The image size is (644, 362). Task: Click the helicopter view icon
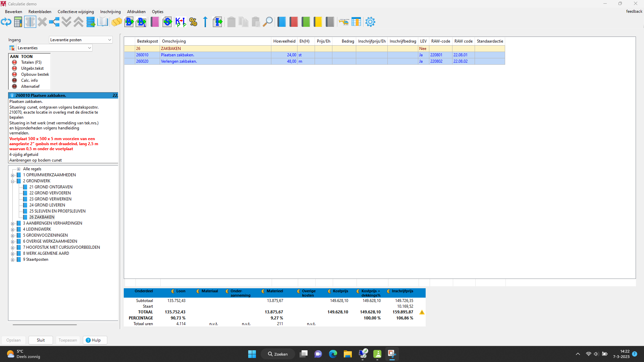344,22
